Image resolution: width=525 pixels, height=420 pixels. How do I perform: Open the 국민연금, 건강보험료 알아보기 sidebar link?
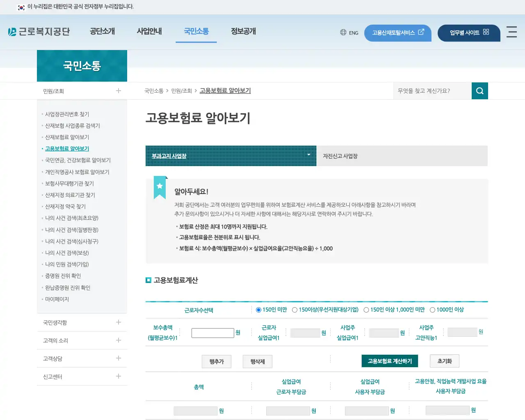[78, 160]
